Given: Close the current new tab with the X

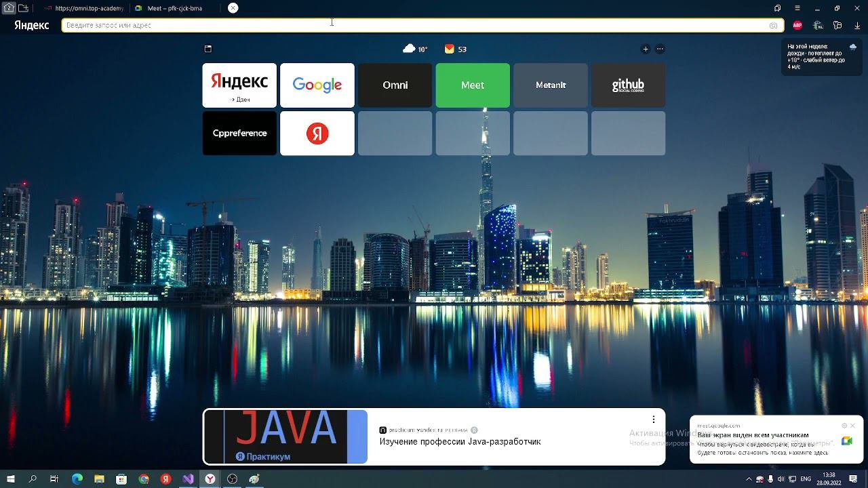Looking at the screenshot, I should pos(233,8).
